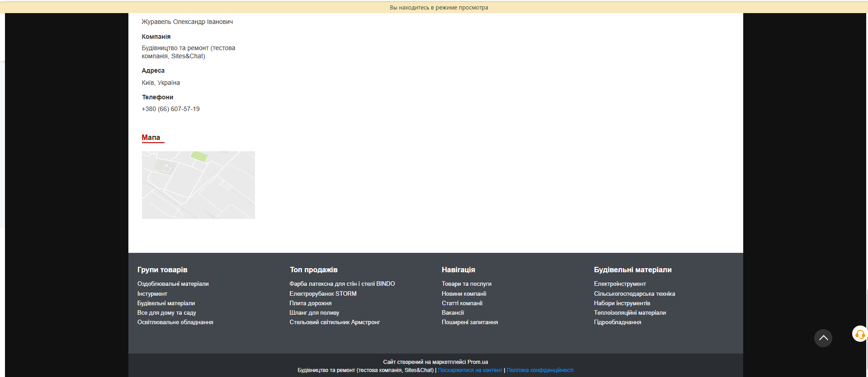Open the map thumbnail
The image size is (868, 377).
pyautogui.click(x=198, y=185)
